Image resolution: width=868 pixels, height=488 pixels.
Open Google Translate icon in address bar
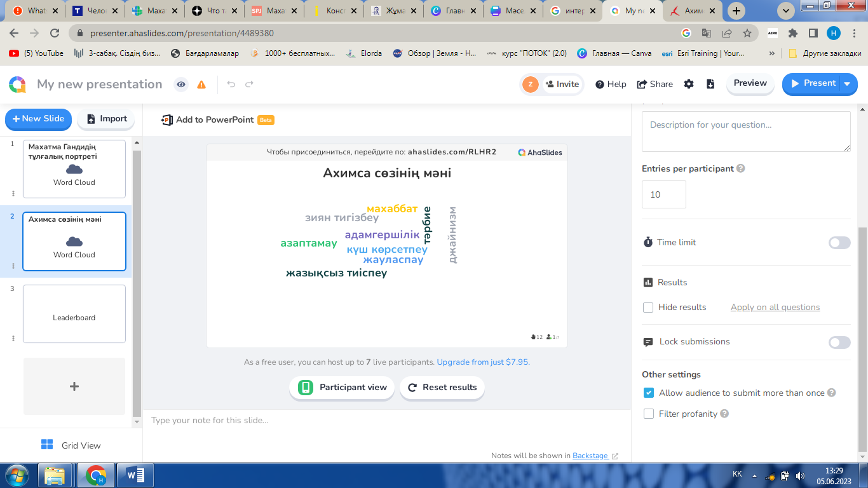tap(706, 33)
